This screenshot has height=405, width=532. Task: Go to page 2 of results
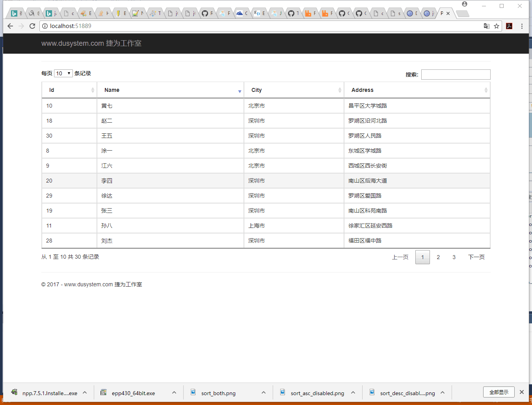pyautogui.click(x=438, y=257)
